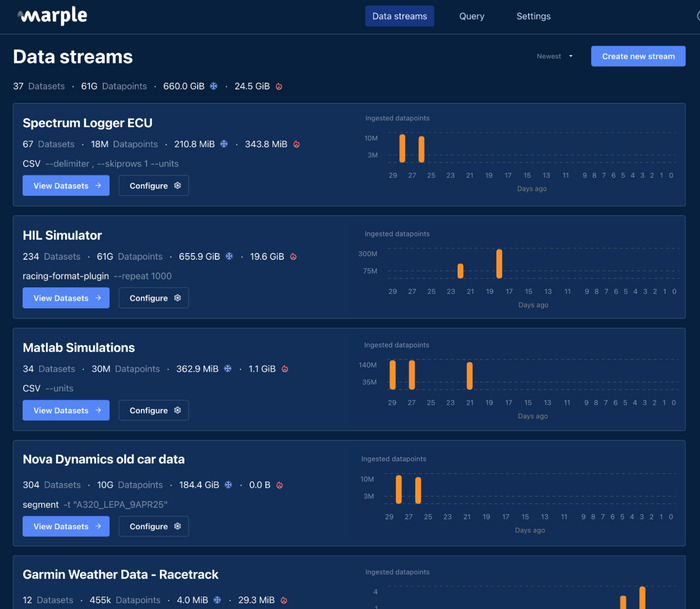View Datasets for Spectrum Logger ECU
This screenshot has height=609, width=700.
(x=66, y=185)
